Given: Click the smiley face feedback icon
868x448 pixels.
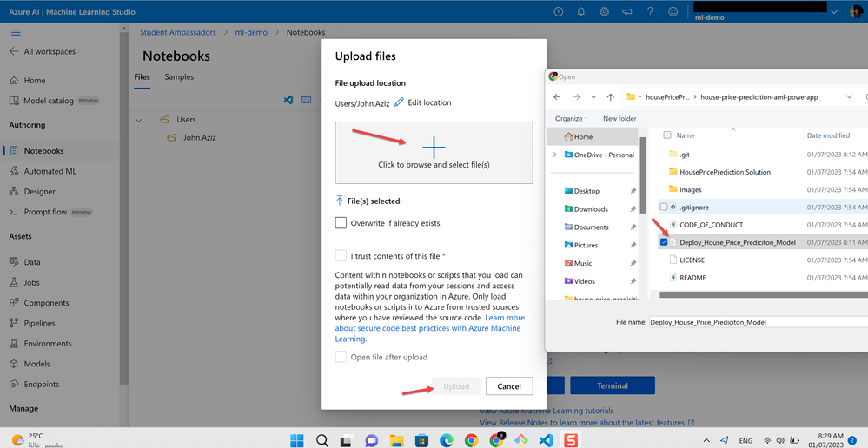Looking at the screenshot, I should coord(673,11).
